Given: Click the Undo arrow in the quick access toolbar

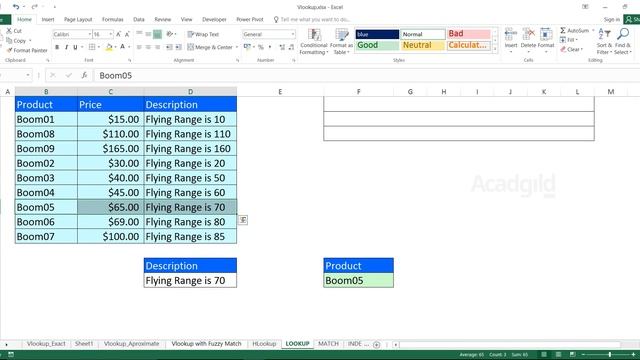Looking at the screenshot, I should 16,7.
